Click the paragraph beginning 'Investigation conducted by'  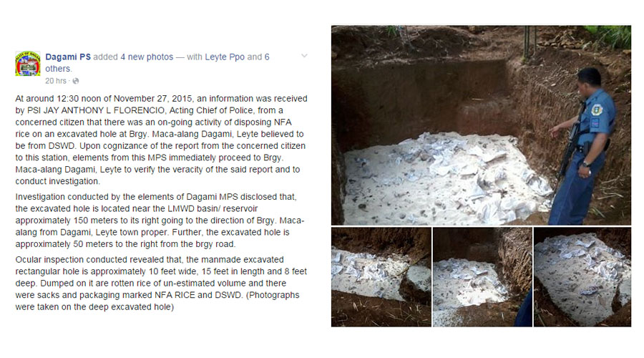(x=160, y=221)
